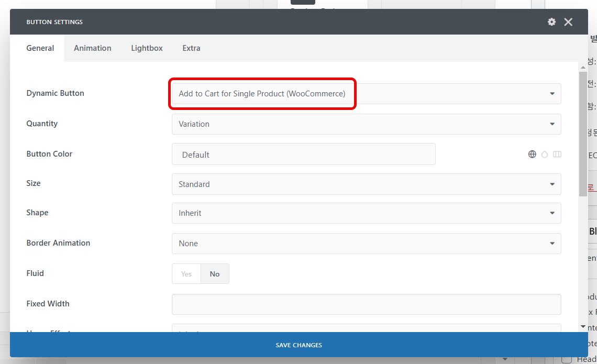
Task: Set Fluid toggle to No
Action: click(215, 274)
